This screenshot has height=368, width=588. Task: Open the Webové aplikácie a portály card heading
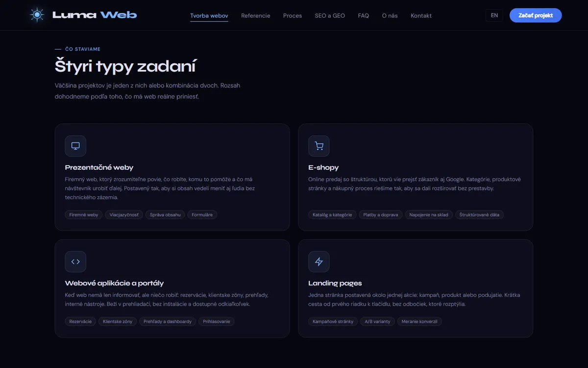[x=114, y=283]
